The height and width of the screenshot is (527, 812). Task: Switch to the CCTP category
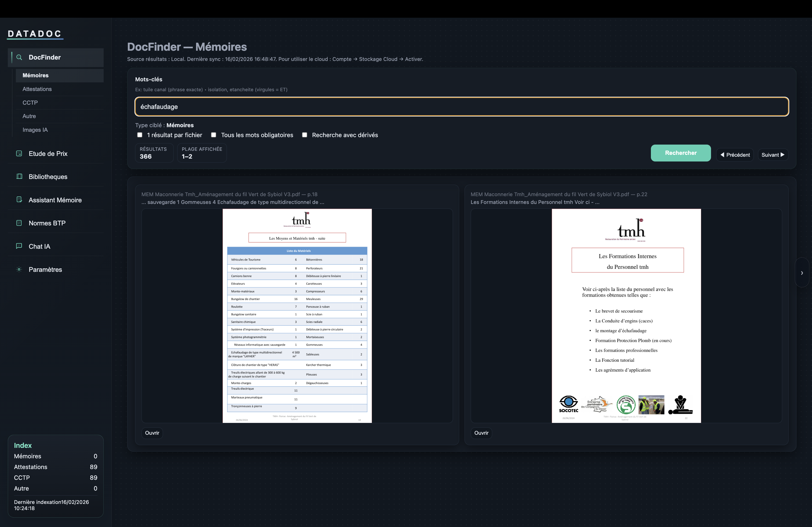click(30, 102)
